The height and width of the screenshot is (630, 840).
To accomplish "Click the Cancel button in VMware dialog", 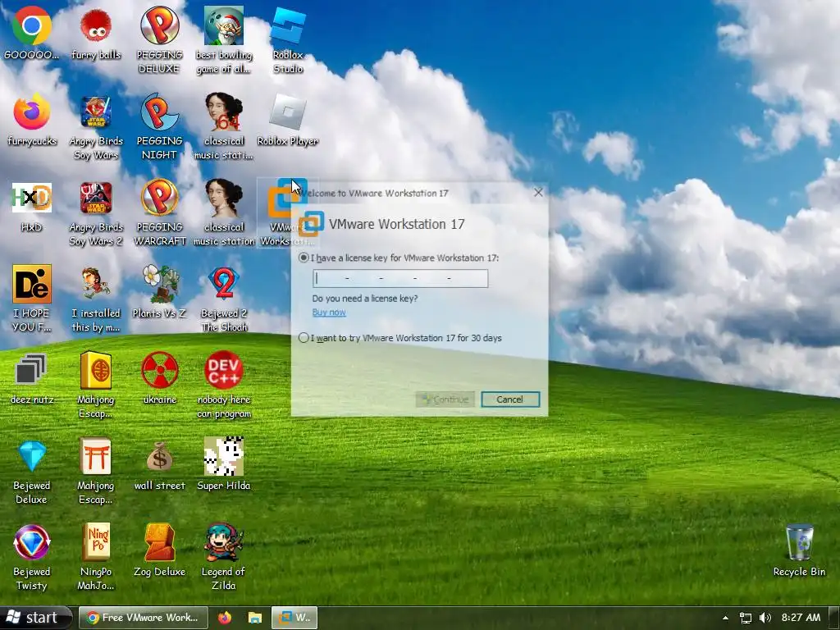I will click(x=510, y=399).
